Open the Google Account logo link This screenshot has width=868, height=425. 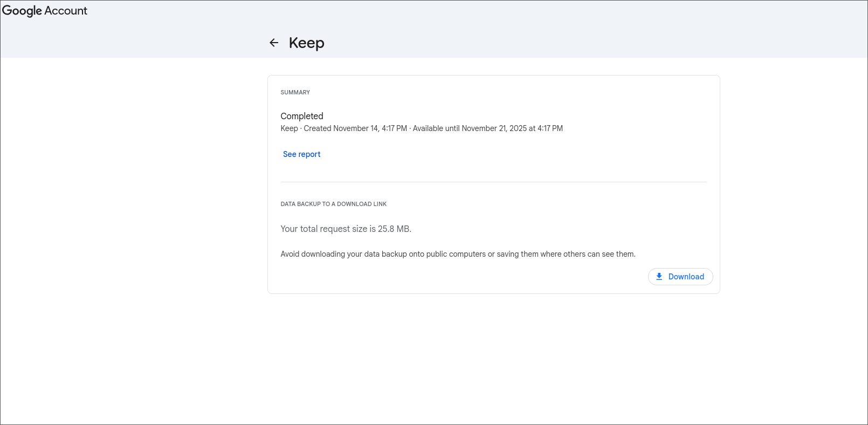[x=45, y=11]
